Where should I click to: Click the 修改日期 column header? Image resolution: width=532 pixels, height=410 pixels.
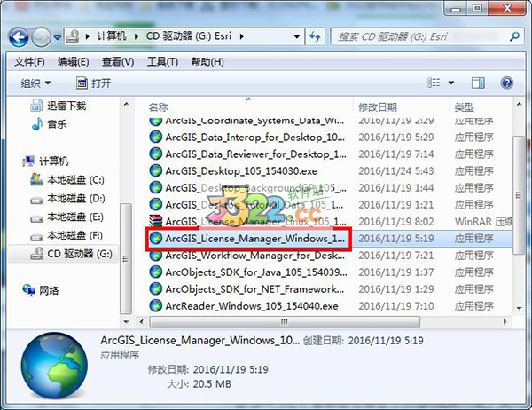point(378,107)
